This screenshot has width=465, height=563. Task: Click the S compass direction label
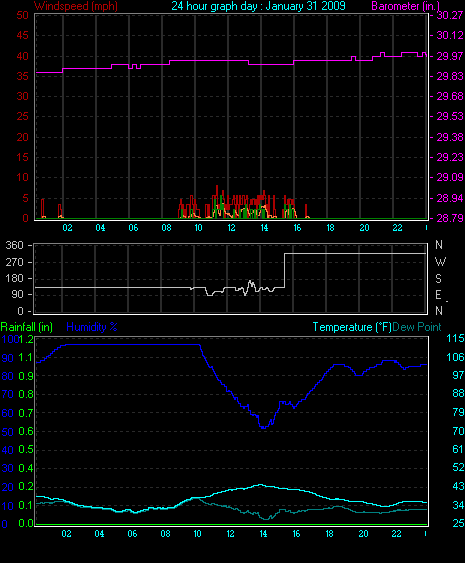click(x=438, y=279)
